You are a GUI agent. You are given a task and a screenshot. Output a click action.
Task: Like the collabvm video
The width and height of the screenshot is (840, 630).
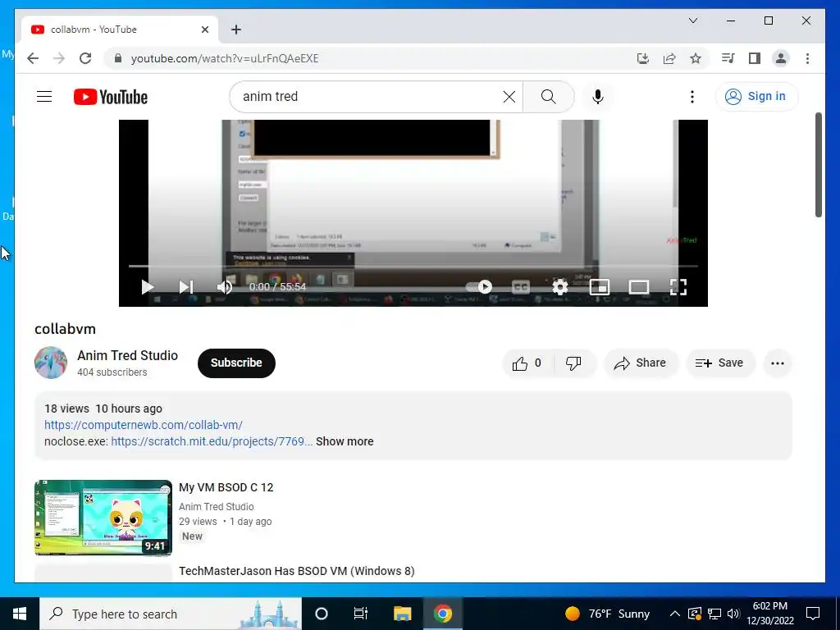527,363
